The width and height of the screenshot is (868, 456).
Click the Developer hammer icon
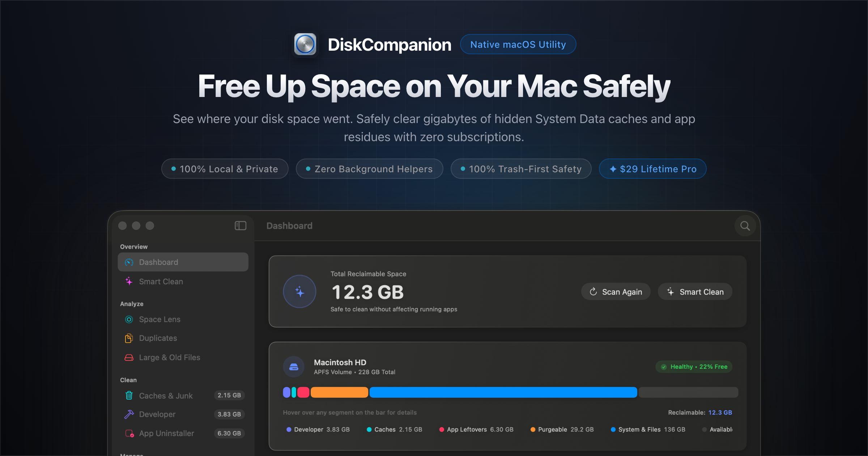(x=129, y=414)
